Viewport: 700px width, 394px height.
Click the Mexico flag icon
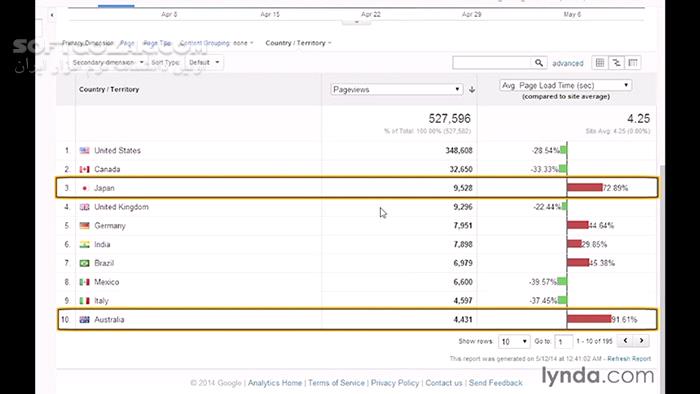[x=84, y=282]
